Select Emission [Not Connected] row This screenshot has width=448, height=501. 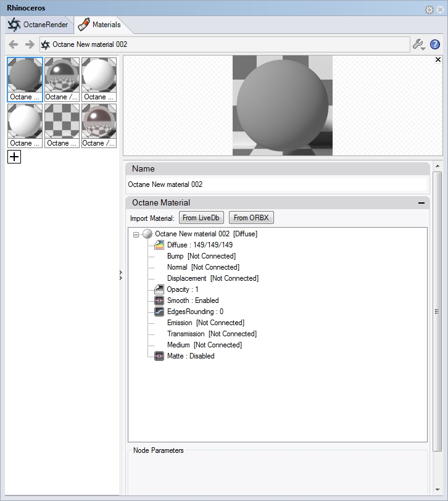[205, 323]
